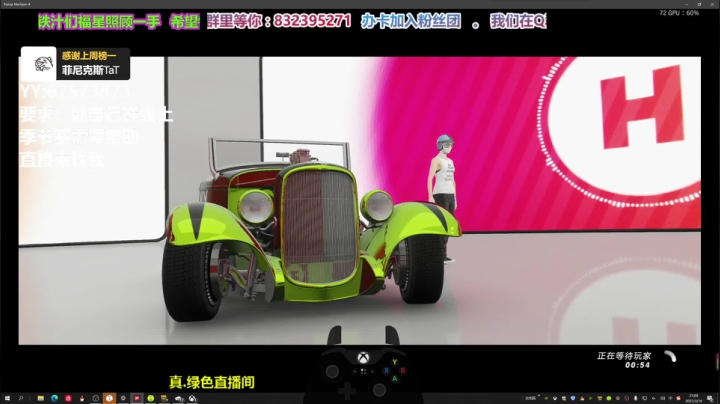Open the Windows notification center
The image size is (720, 404).
click(x=710, y=398)
